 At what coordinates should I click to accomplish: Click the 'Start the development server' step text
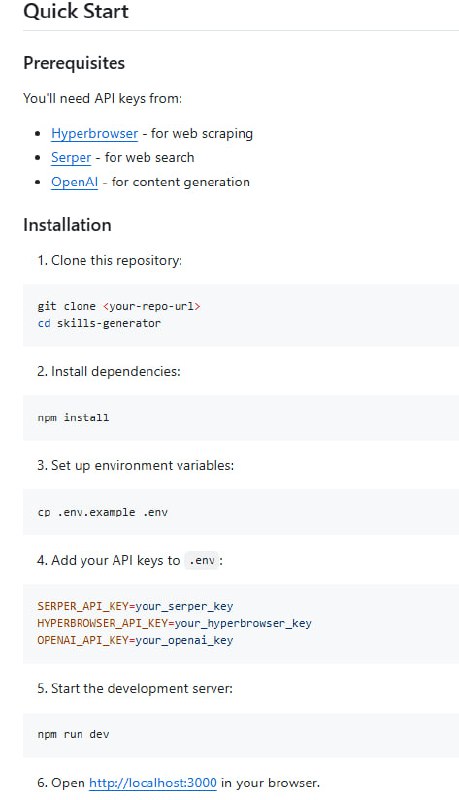pos(142,688)
